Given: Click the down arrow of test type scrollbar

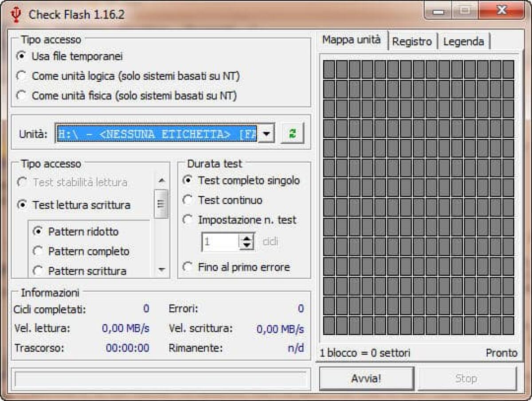Looking at the screenshot, I should [x=161, y=270].
